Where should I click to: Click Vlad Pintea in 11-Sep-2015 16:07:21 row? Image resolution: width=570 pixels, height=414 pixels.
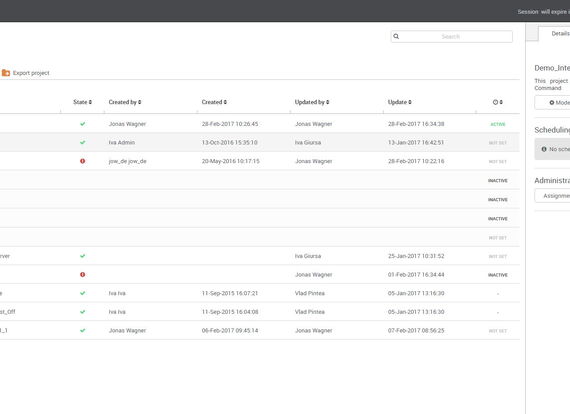coord(309,293)
